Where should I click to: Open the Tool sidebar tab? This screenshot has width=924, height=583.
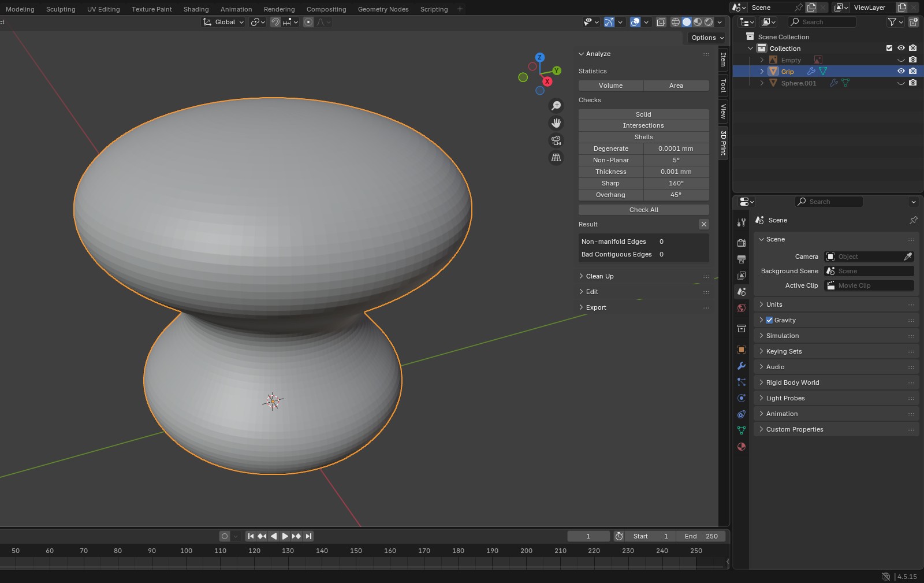pyautogui.click(x=723, y=86)
